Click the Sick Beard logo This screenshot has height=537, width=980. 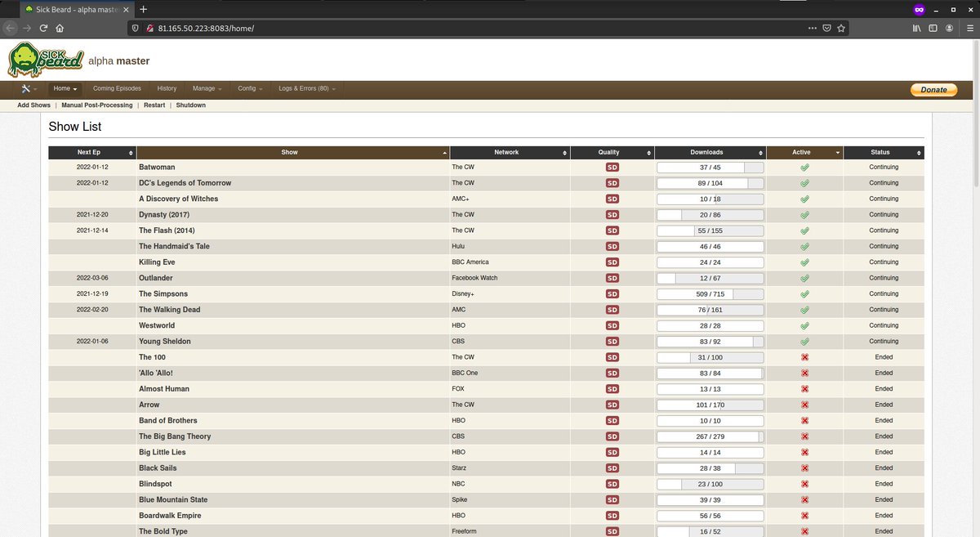46,60
